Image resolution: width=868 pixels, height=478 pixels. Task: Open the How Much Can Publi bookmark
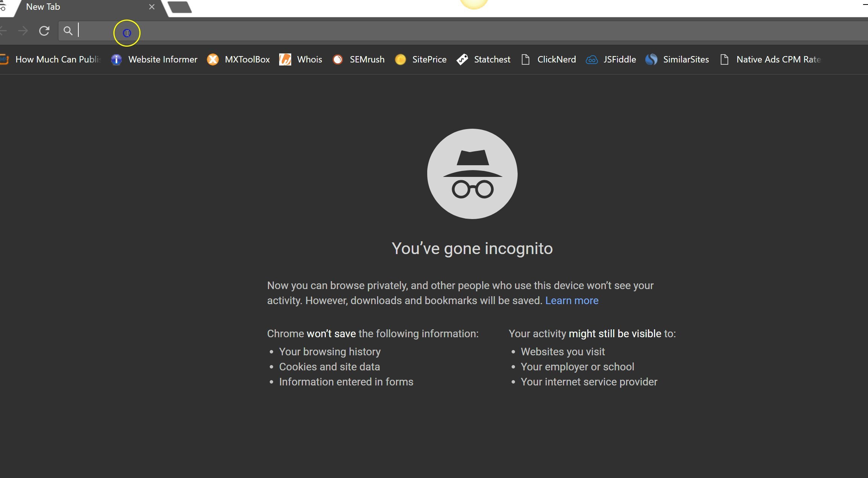(x=50, y=59)
